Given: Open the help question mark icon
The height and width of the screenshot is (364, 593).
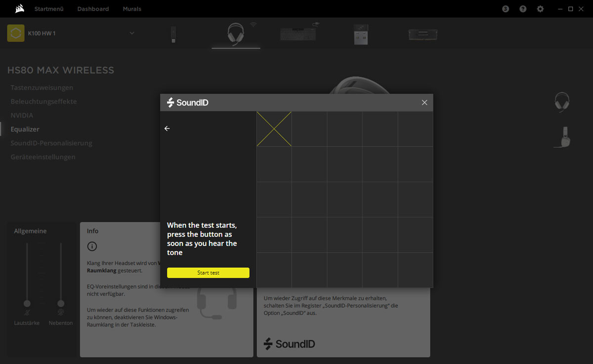Looking at the screenshot, I should (x=523, y=9).
